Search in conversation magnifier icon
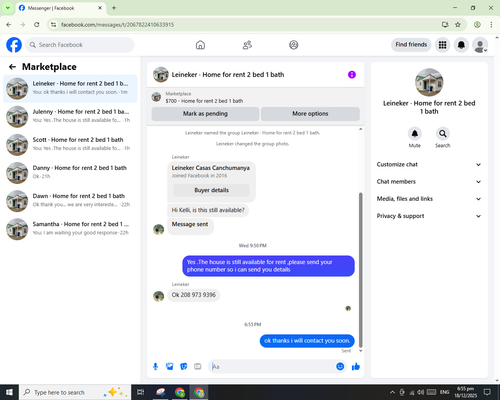This screenshot has width=500, height=400. [443, 134]
